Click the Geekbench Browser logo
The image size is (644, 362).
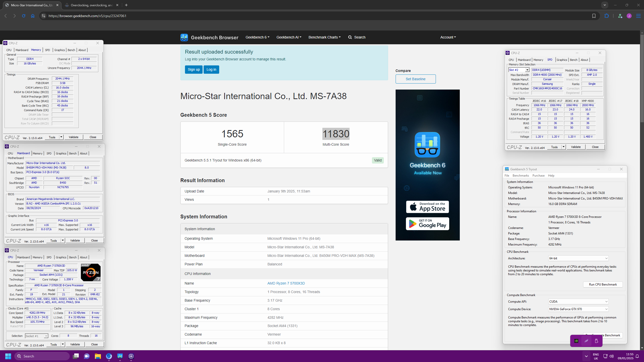pos(209,37)
